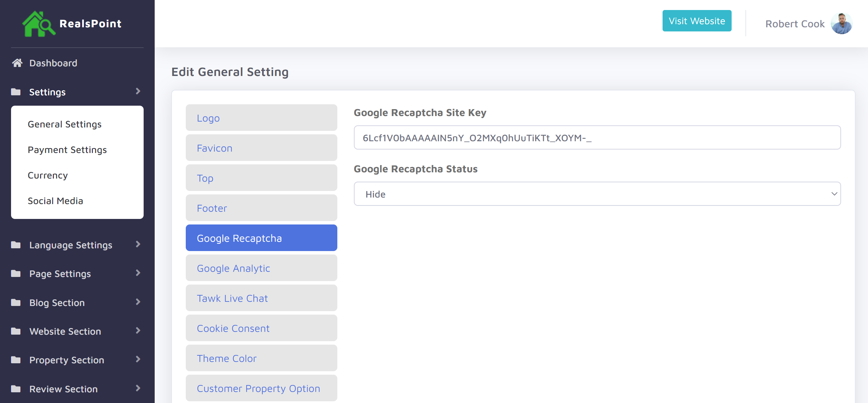Switch to the Google Analytic tab

261,268
